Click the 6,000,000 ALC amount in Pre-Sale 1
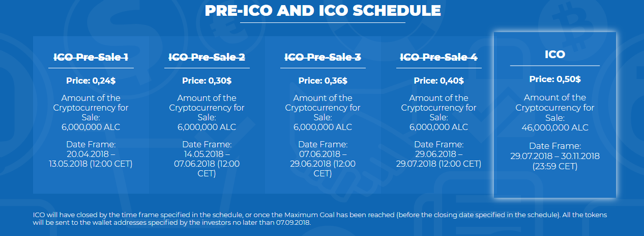Screen dimensions: 644x236 click(x=91, y=127)
